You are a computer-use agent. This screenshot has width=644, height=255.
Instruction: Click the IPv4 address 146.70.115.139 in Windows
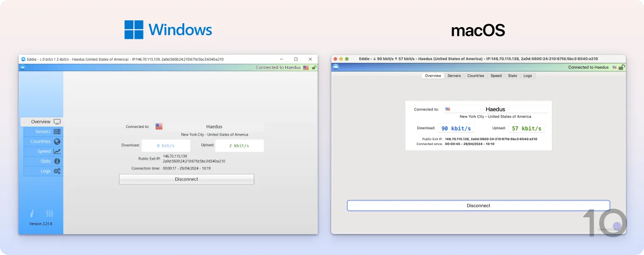click(x=175, y=156)
